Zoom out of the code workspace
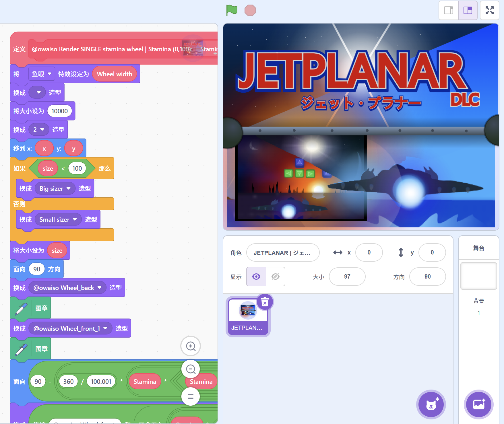This screenshot has width=504, height=424. [191, 369]
